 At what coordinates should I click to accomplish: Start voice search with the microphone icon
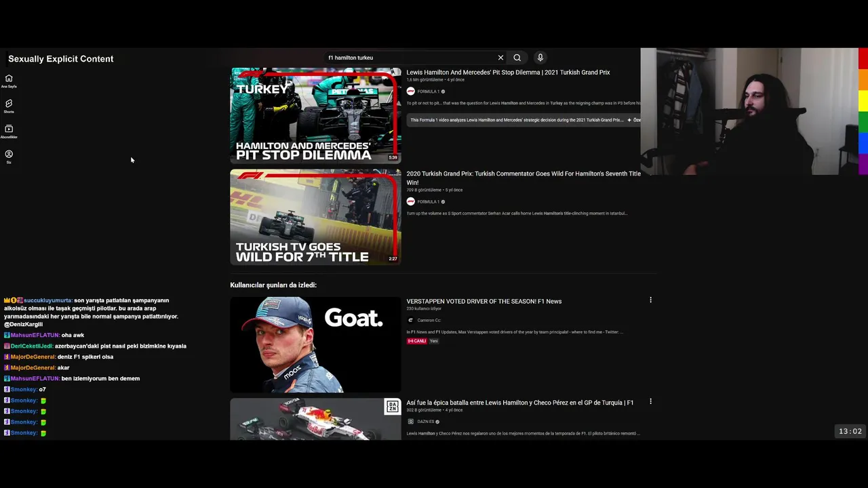(540, 58)
